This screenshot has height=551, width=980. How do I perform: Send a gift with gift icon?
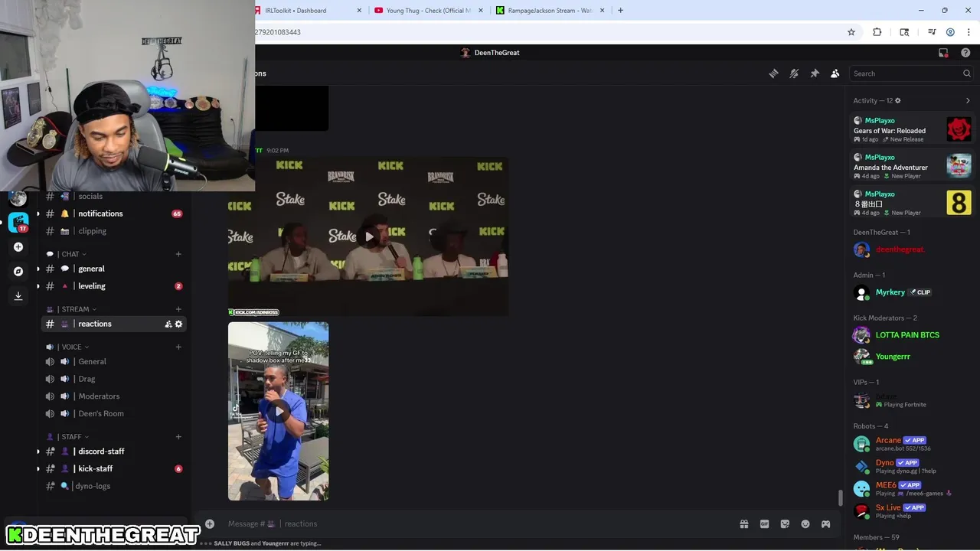[743, 523]
